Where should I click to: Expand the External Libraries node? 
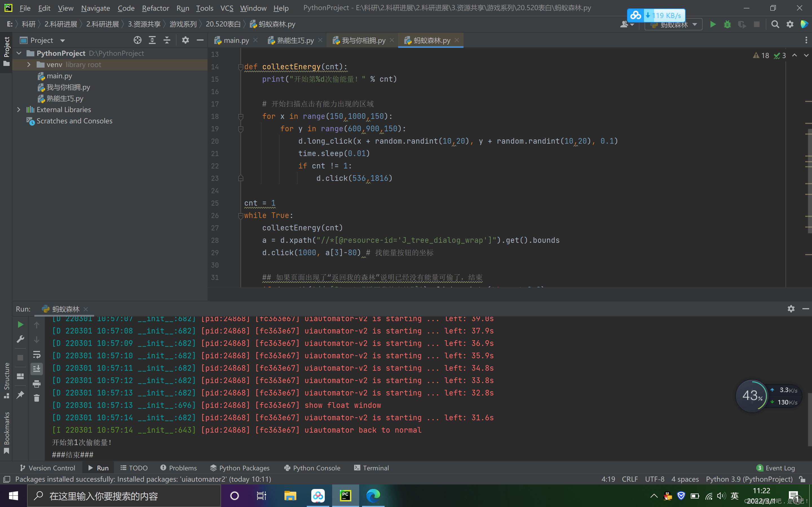click(19, 110)
